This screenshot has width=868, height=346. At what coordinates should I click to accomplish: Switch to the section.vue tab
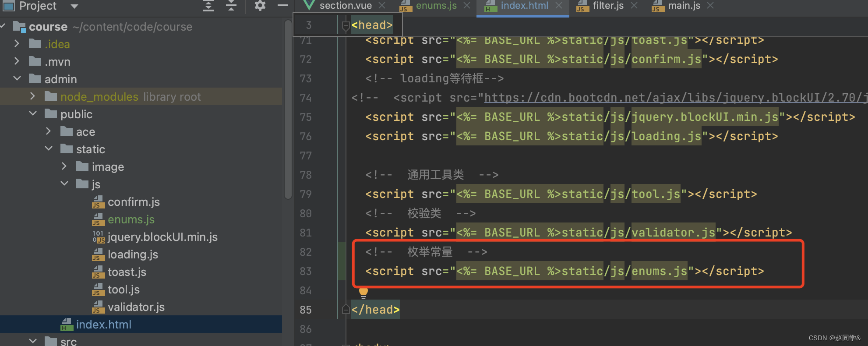[345, 6]
